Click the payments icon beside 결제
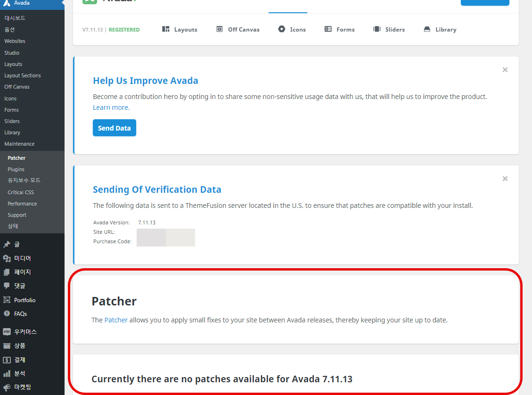This screenshot has width=532, height=395. pos(7,360)
